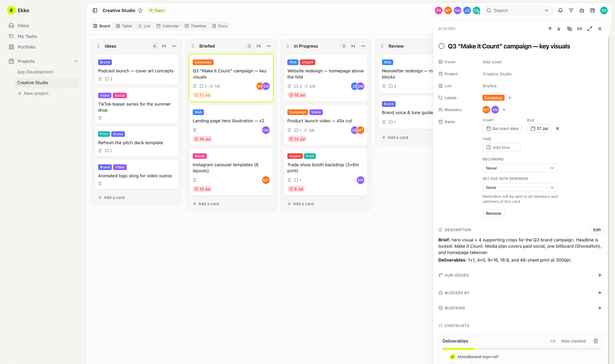This screenshot has width=615, height=364.
Task: Collapse the Briefed column
Action: click(x=259, y=46)
